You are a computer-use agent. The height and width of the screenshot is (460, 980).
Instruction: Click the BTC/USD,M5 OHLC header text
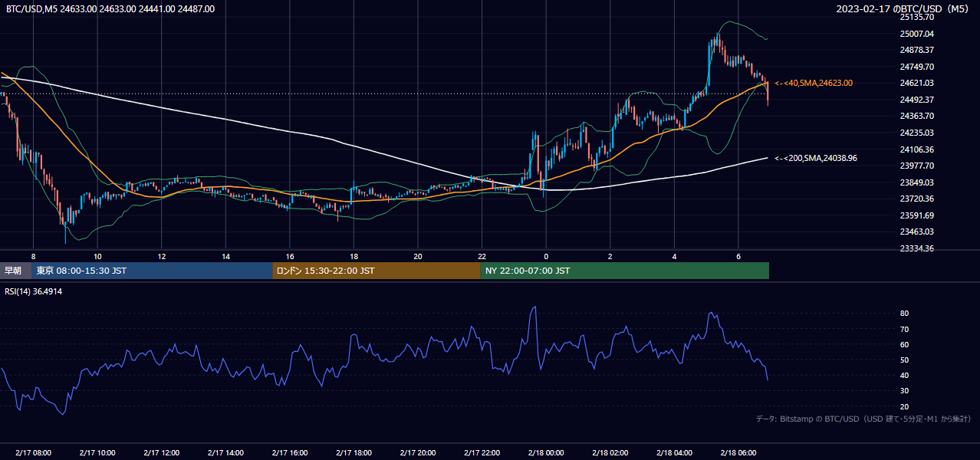(x=110, y=8)
